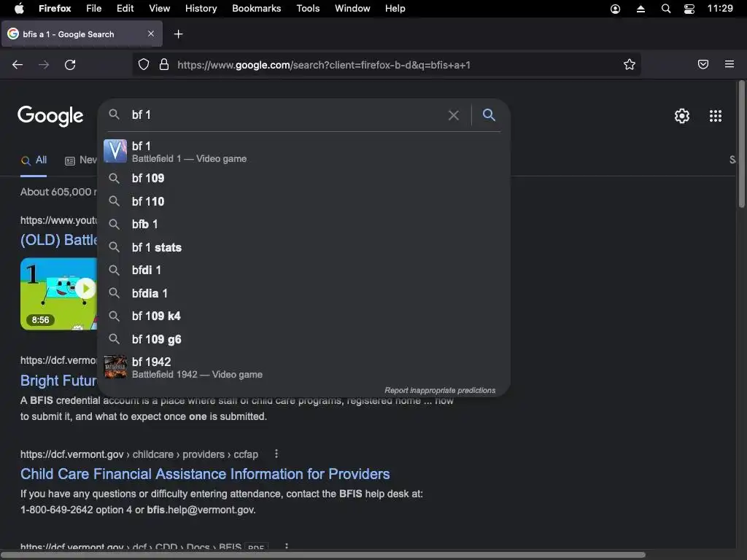Click the Google logo

(50, 116)
